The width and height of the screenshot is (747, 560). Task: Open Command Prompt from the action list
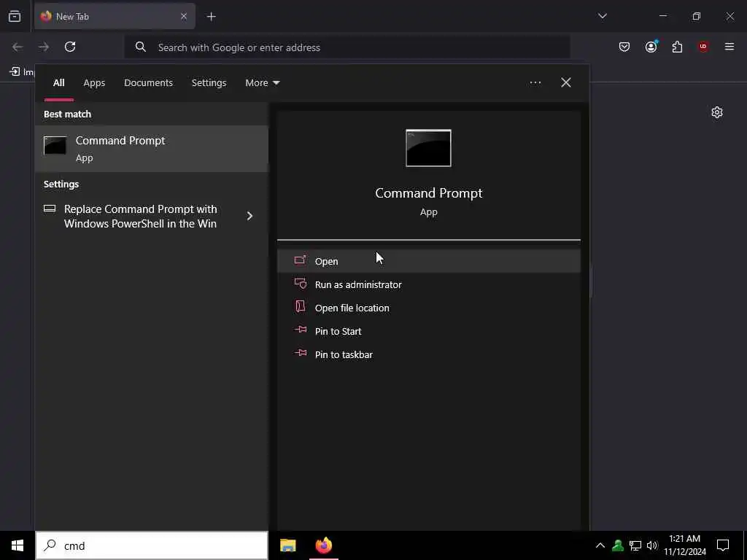point(428,261)
